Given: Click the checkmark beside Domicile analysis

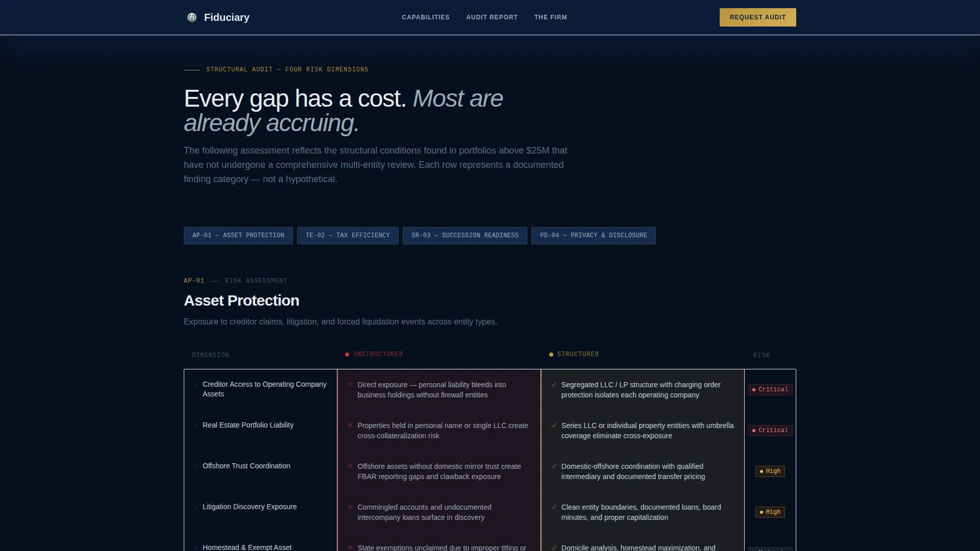Looking at the screenshot, I should click(x=554, y=547).
